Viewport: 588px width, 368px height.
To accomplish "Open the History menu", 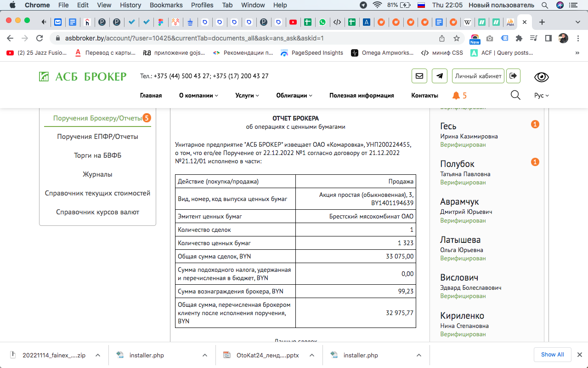I will pyautogui.click(x=130, y=5).
